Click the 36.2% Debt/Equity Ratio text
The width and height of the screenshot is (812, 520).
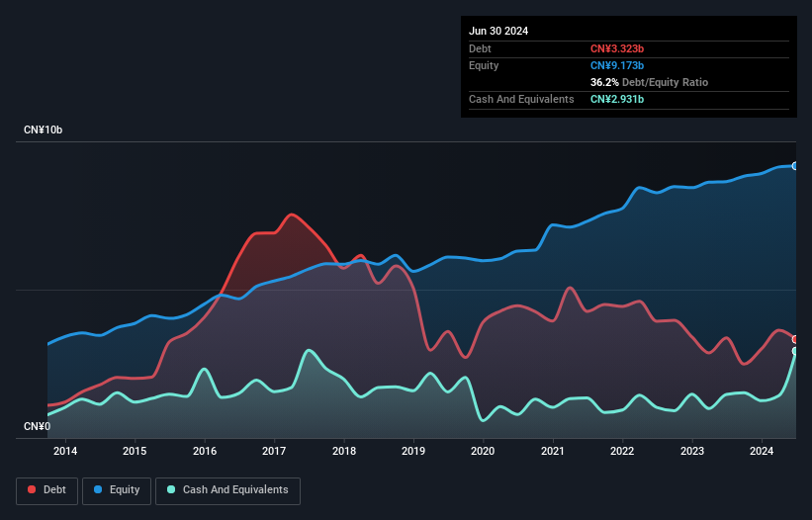click(x=649, y=82)
